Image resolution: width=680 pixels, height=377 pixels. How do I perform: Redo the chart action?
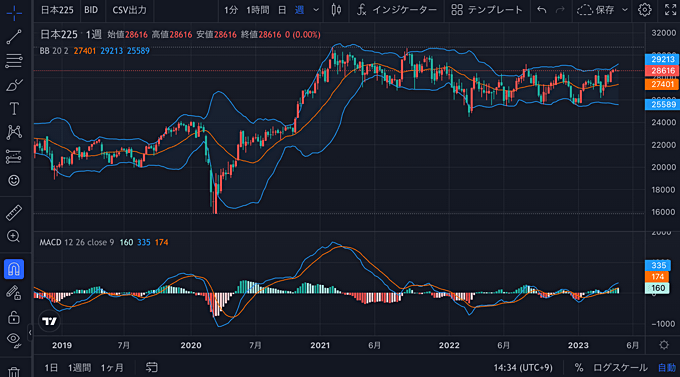click(x=560, y=10)
